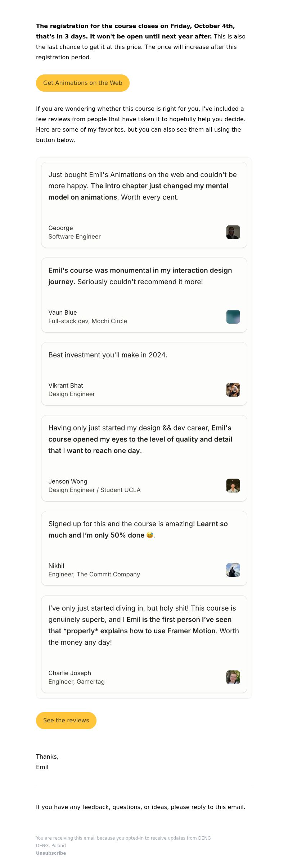288x868 pixels.
Task: Follow the Unsubscribe link in the footer
Action: tap(51, 853)
